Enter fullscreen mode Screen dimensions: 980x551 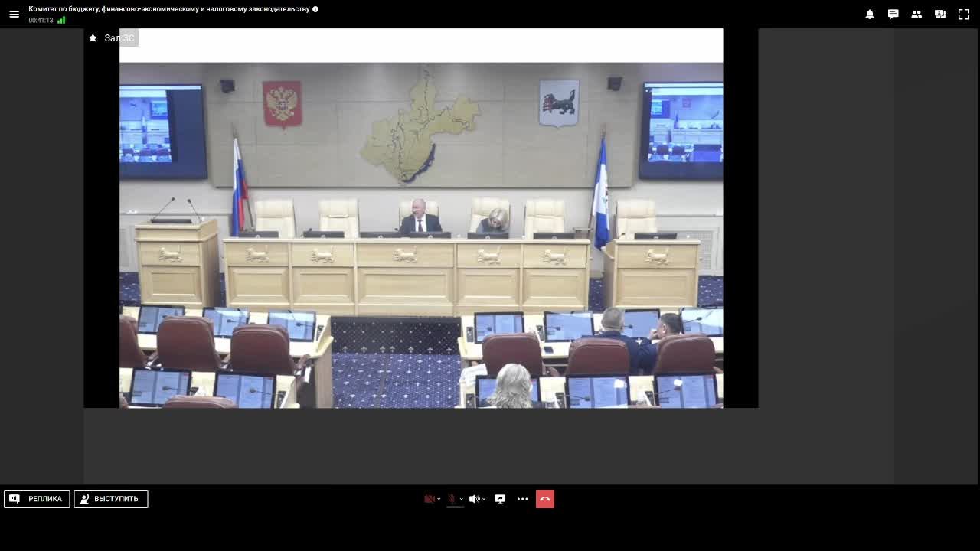coord(964,14)
